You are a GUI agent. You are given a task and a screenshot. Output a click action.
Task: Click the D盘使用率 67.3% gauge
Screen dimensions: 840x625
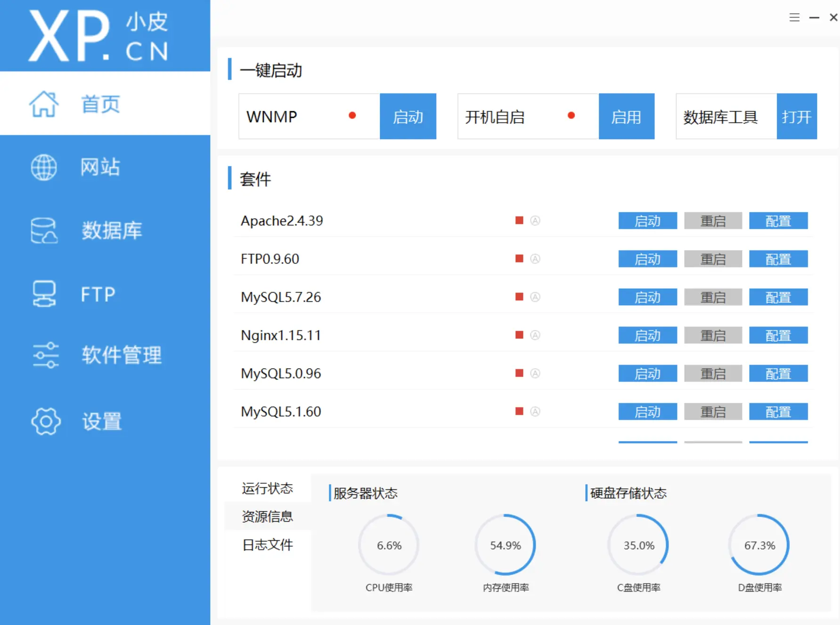coord(759,545)
